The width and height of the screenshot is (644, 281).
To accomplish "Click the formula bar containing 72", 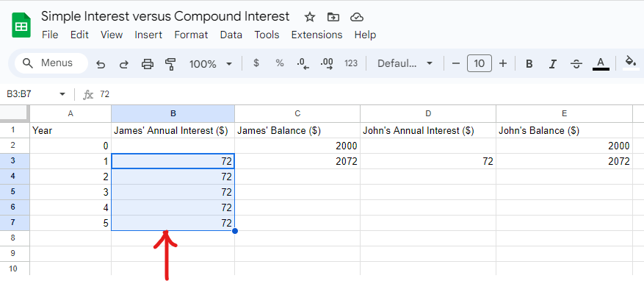I will coord(369,94).
